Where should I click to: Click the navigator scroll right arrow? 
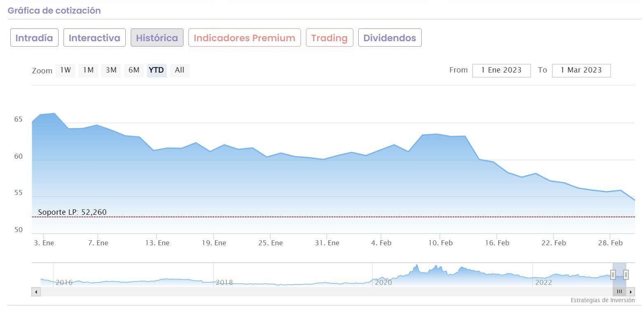631,292
